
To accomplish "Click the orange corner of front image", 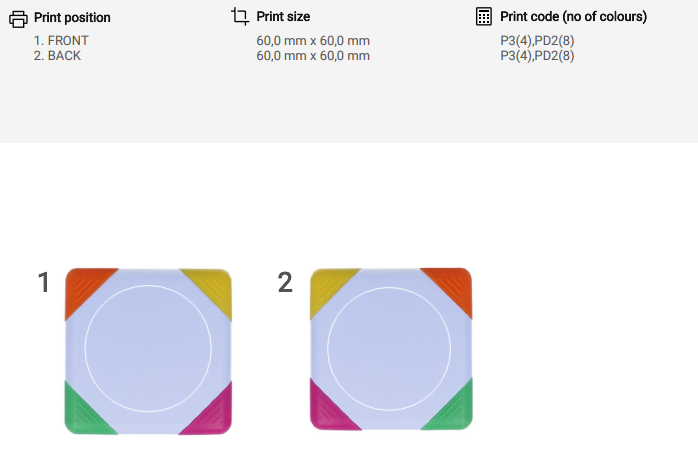I will tap(85, 288).
